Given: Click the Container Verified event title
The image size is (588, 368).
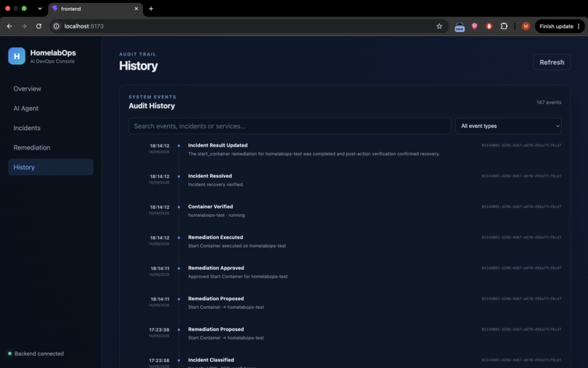Looking at the screenshot, I should (210, 207).
